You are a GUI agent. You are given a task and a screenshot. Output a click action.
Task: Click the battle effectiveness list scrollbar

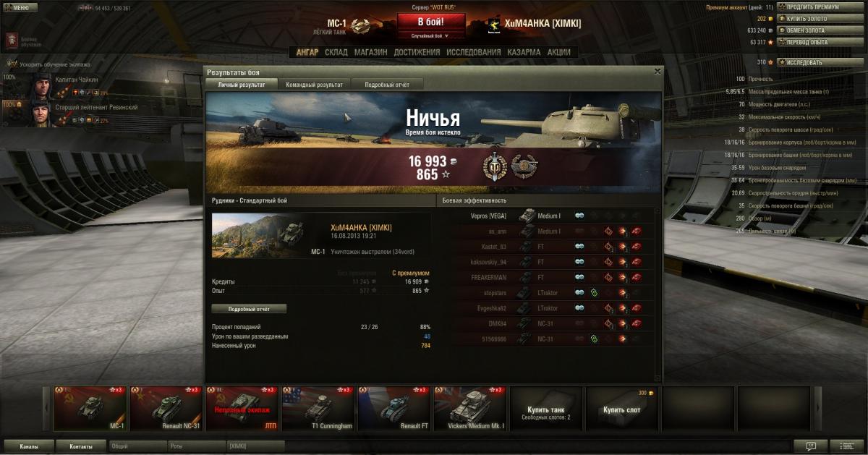point(658,293)
